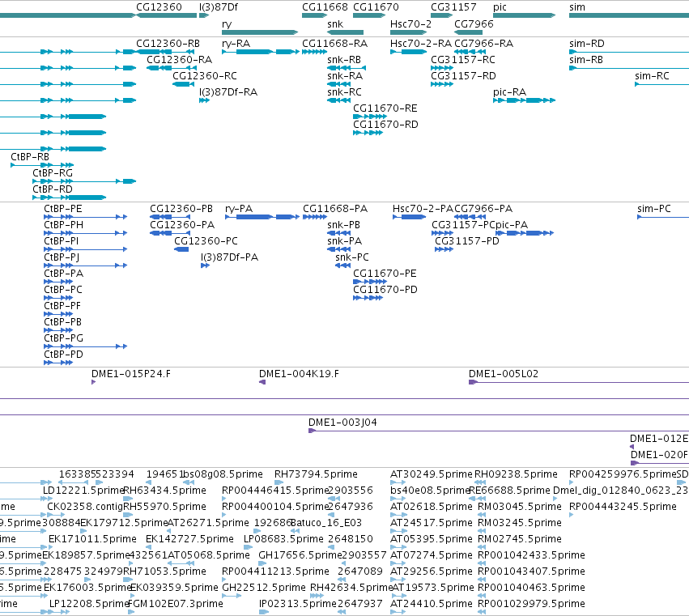Image resolution: width=689 pixels, height=616 pixels.
Task: Select protein CG11668-PA
Action: pos(335,209)
